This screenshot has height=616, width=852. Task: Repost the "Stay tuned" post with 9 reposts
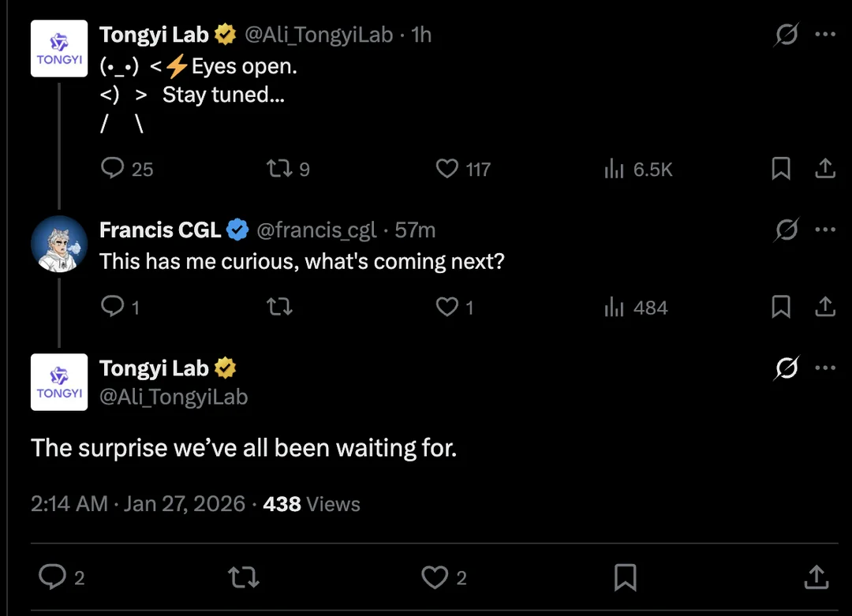click(x=278, y=168)
